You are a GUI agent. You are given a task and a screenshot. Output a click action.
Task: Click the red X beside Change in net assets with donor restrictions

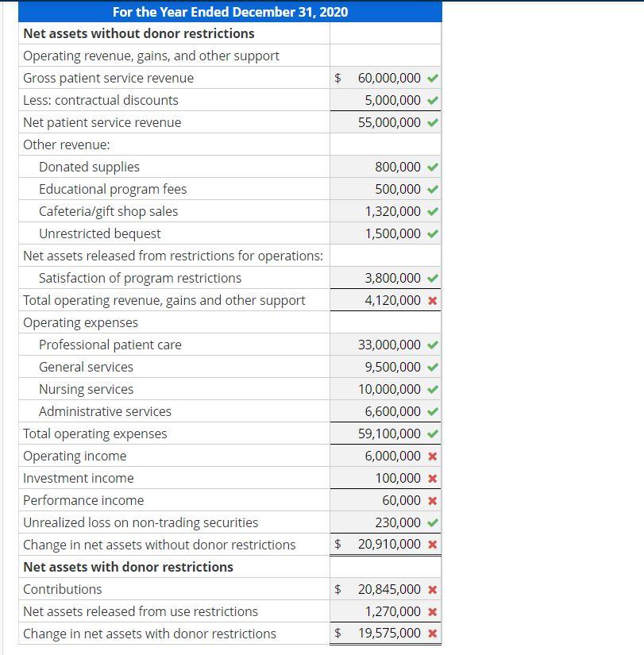434,634
